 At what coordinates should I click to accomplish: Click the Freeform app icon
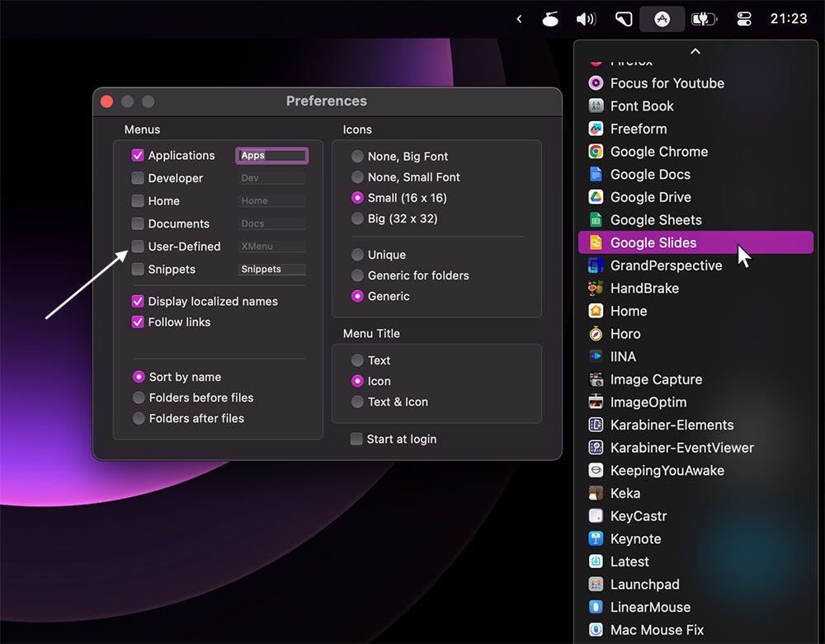(596, 129)
